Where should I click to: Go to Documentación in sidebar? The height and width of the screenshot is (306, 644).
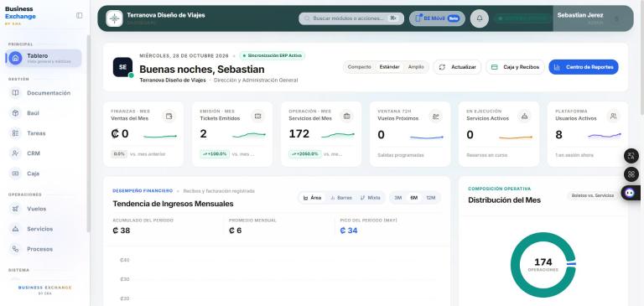44,93
